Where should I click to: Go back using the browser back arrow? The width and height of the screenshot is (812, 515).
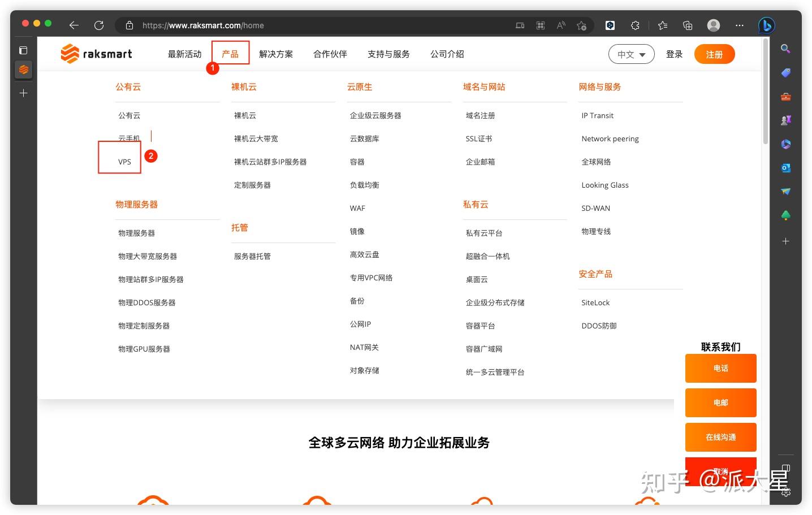coord(74,25)
